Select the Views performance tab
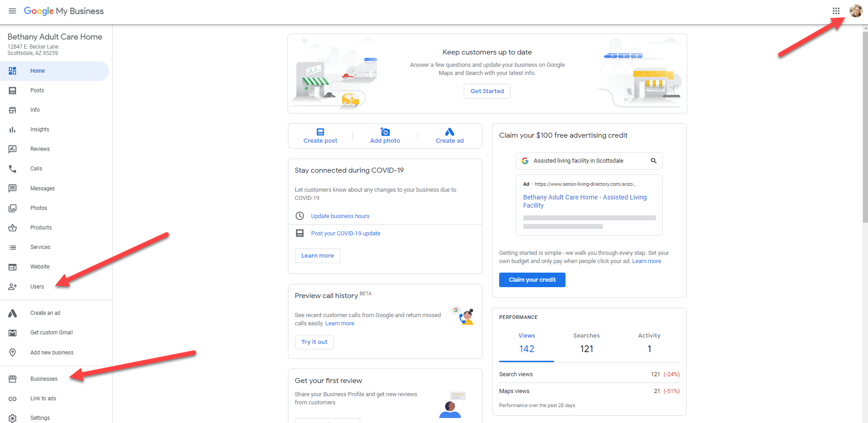868x423 pixels. tap(526, 343)
